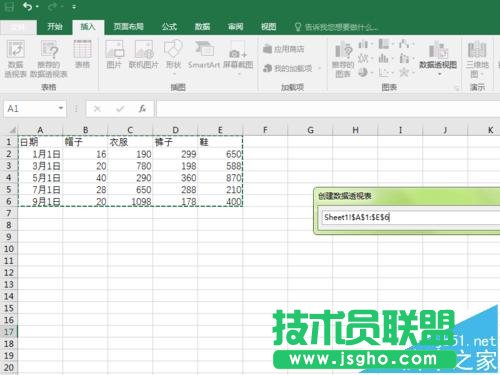
Task: Open the 视图 (View) tab
Action: pyautogui.click(x=268, y=27)
